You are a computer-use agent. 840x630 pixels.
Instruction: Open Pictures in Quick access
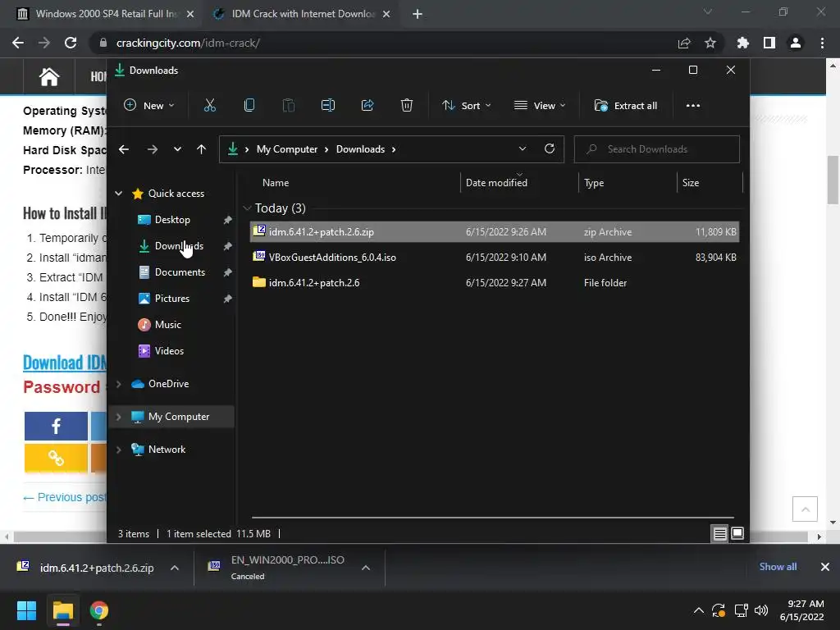coord(171,299)
